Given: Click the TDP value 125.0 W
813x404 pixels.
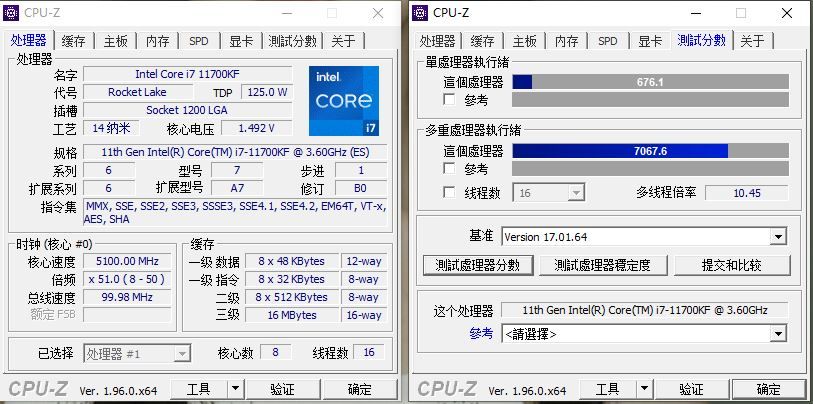Looking at the screenshot, I should click(x=268, y=92).
